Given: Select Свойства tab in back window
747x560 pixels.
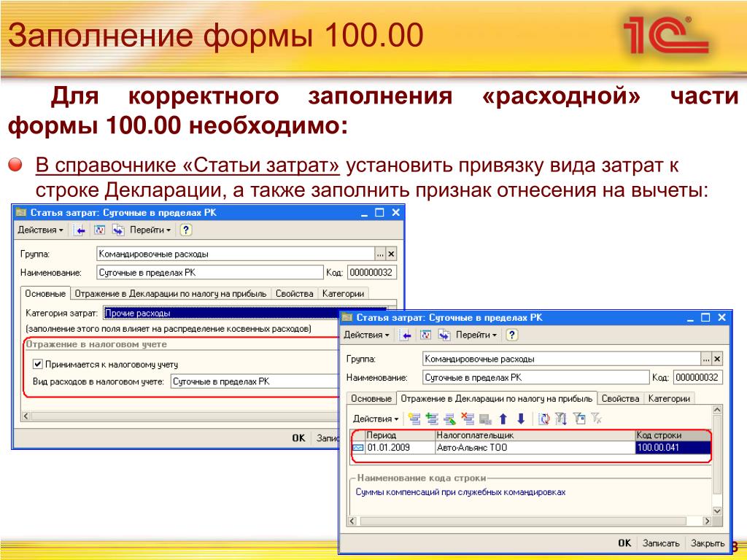Looking at the screenshot, I should coord(295,294).
